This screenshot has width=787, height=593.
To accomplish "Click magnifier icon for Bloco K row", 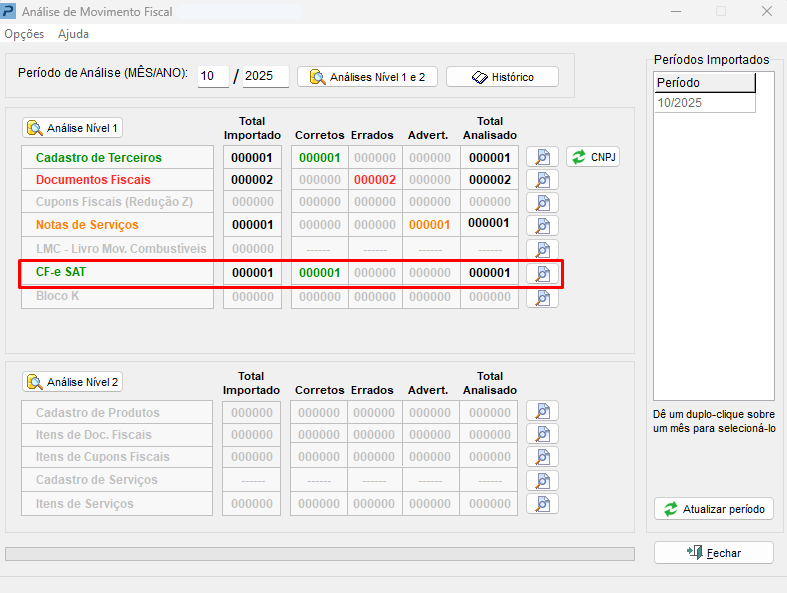I will coord(542,297).
